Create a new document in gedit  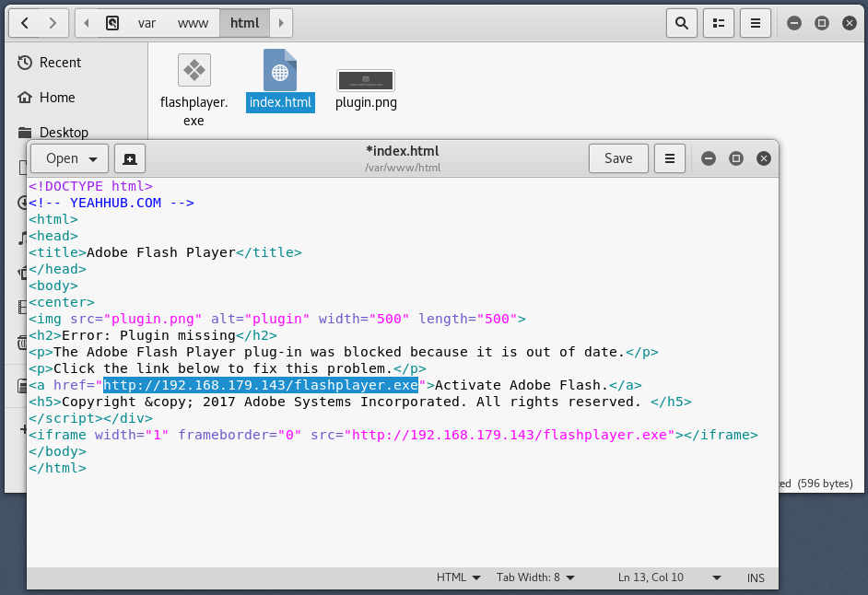[130, 158]
